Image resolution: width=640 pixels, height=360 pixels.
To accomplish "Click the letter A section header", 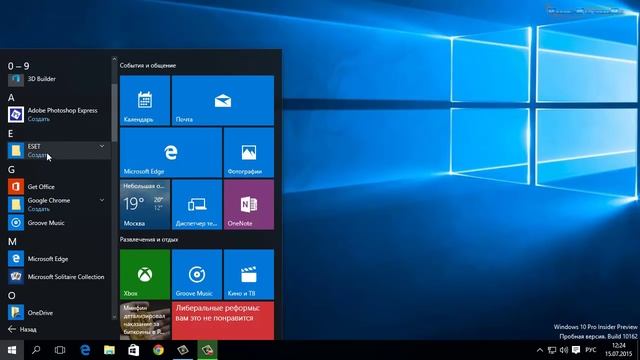I will point(11,98).
